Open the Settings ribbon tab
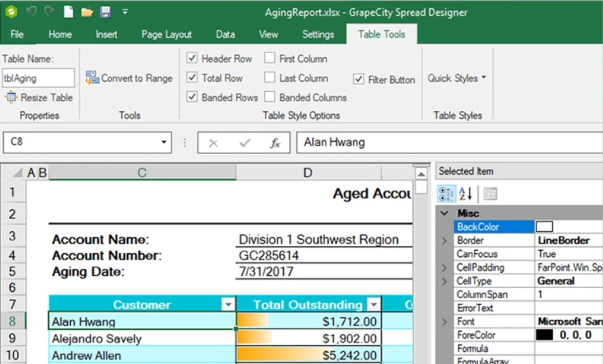 [x=318, y=34]
